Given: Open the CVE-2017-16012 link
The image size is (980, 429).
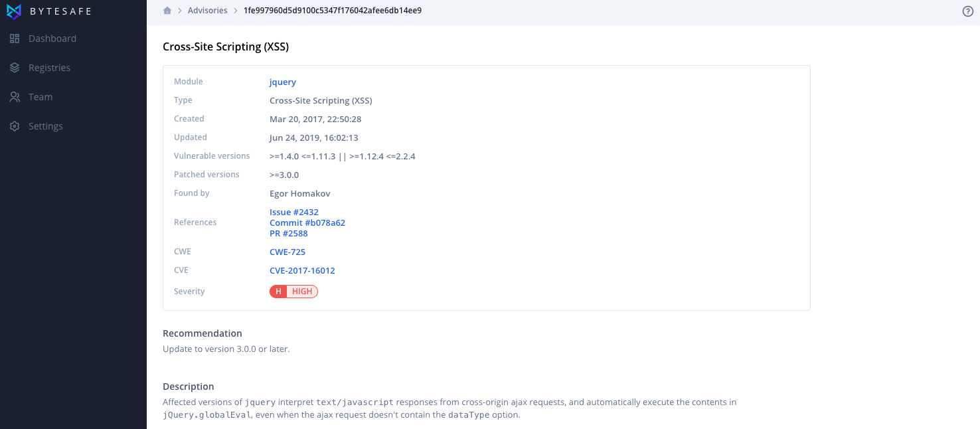Looking at the screenshot, I should click(x=302, y=271).
